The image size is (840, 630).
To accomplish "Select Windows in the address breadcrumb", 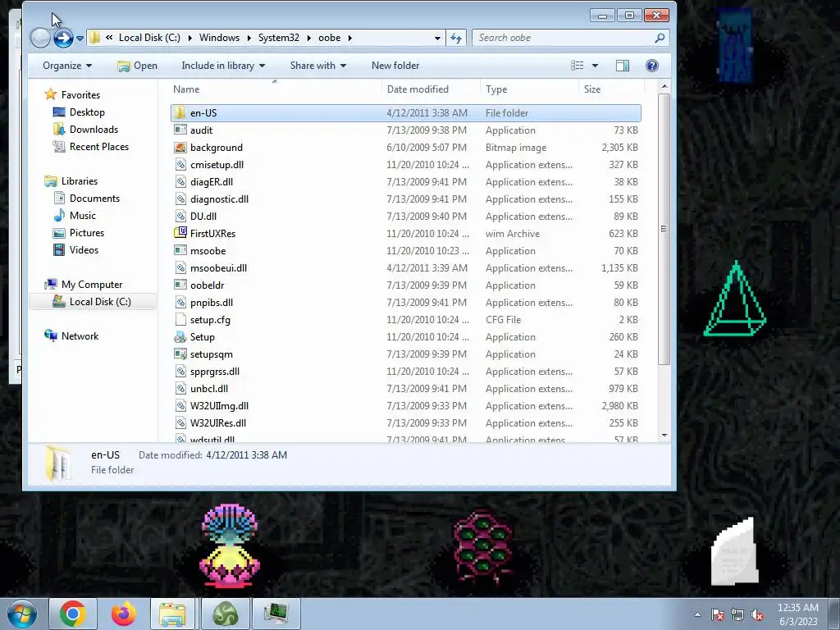I will (219, 38).
